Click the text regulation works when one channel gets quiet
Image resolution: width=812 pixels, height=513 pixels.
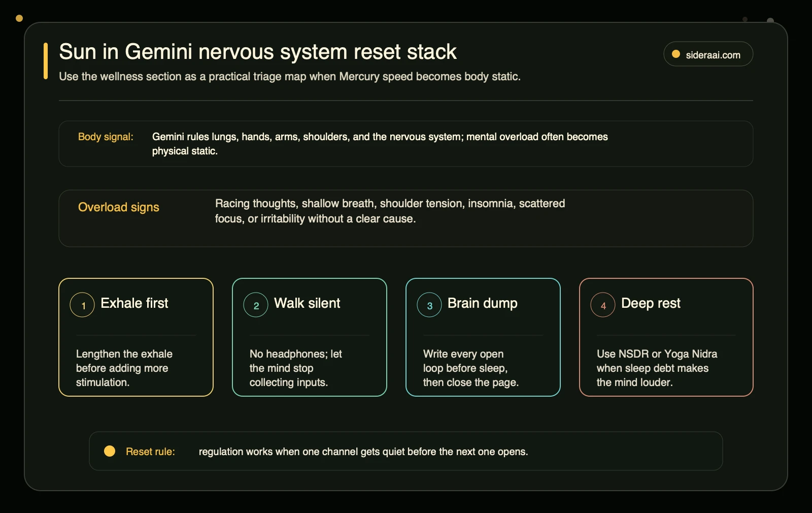pyautogui.click(x=363, y=452)
